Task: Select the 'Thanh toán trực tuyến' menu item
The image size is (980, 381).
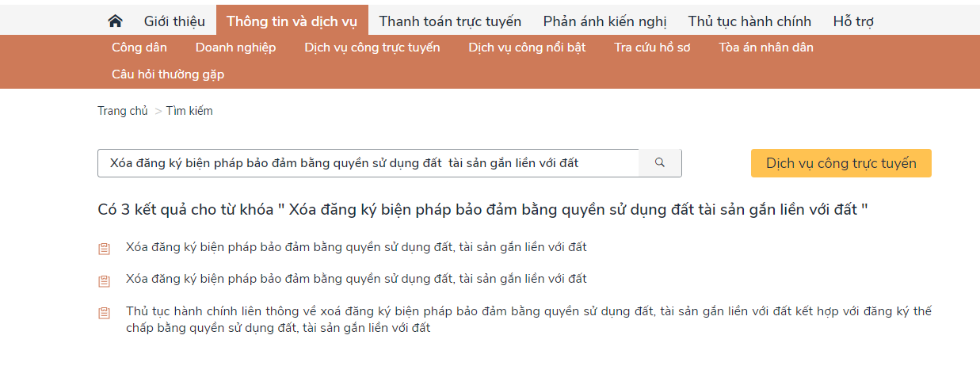Action: (x=450, y=21)
